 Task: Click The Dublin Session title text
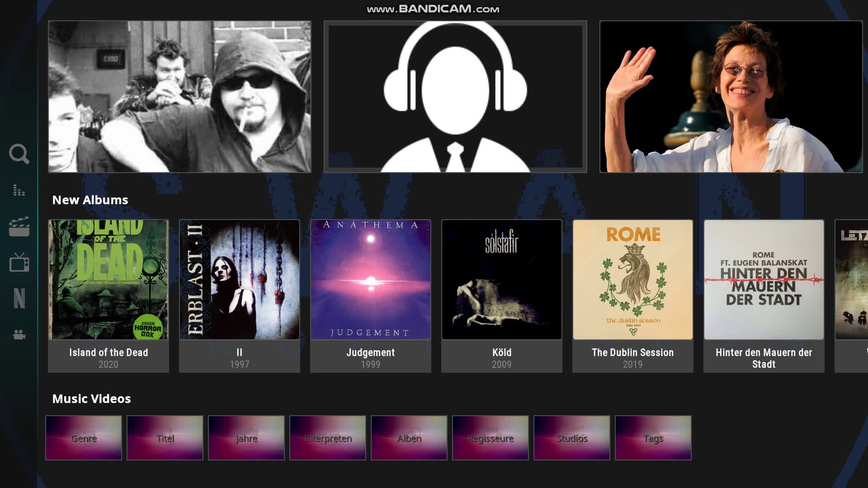[x=633, y=352]
